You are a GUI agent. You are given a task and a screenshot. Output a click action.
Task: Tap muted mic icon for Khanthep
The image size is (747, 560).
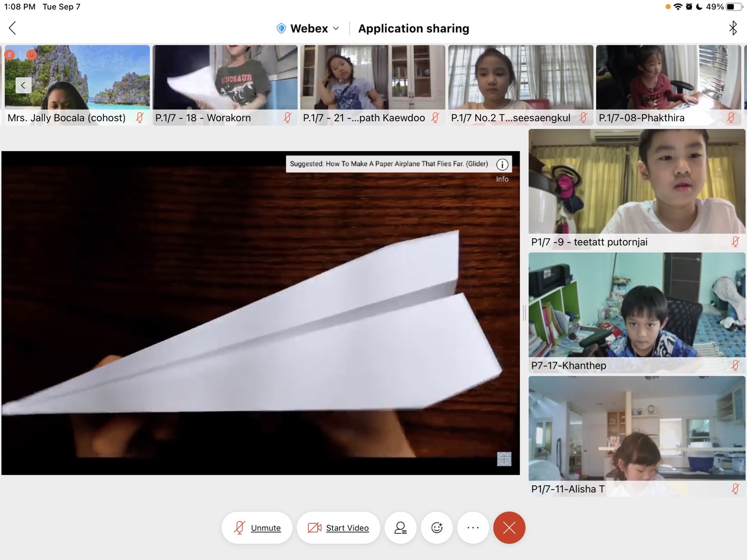pos(735,365)
